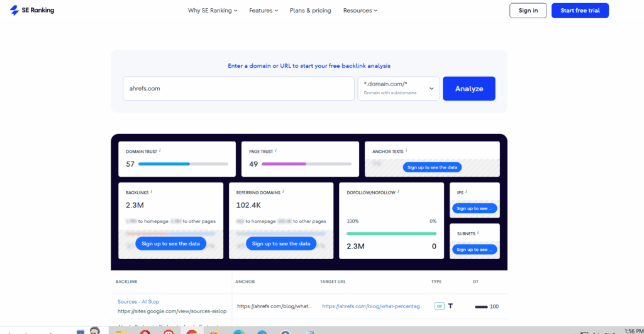This screenshot has height=334, width=644.
Task: Click the ANCHOR column header
Action: [x=245, y=282]
